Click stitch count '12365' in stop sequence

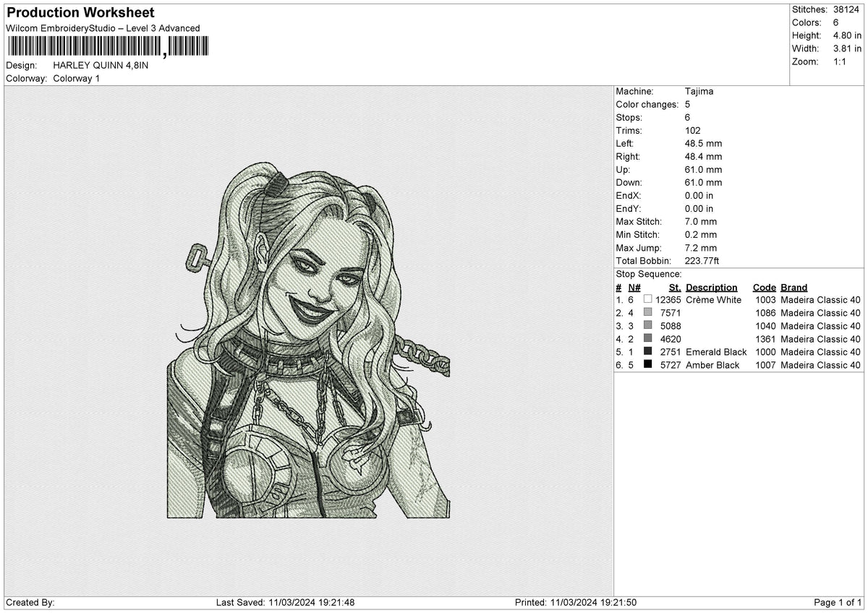pos(668,299)
